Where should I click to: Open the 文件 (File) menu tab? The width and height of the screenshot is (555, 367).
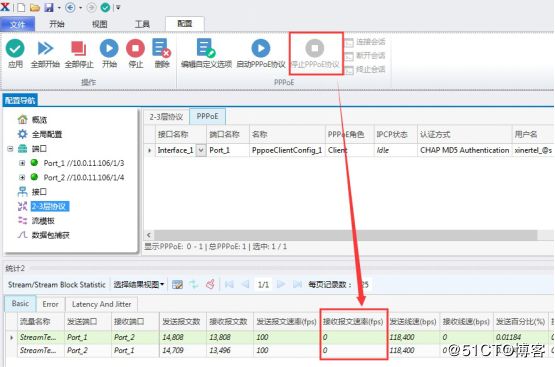click(17, 24)
